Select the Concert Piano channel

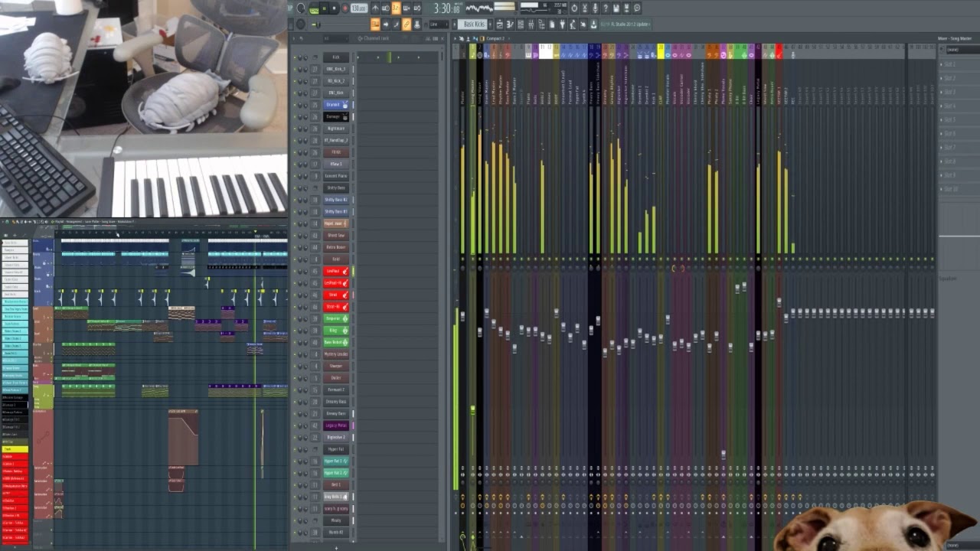click(x=335, y=176)
